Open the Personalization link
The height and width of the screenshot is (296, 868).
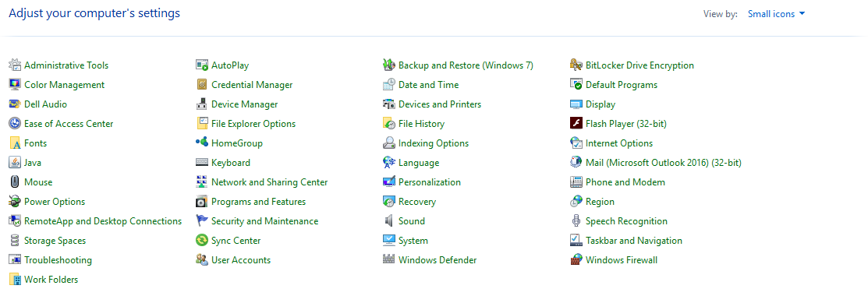coord(430,182)
